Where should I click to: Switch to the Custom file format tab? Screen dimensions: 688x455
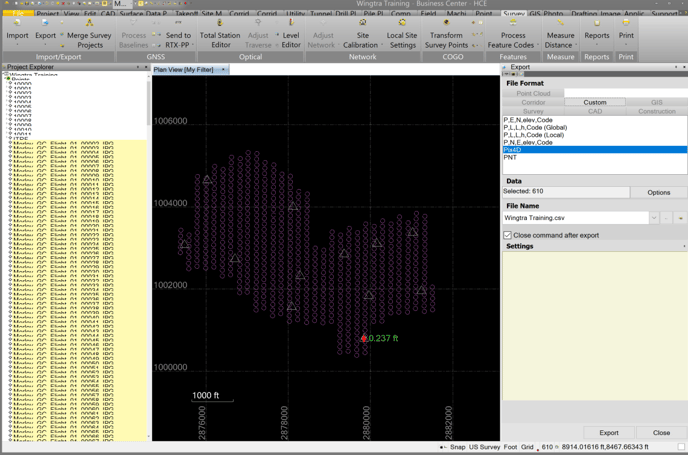coord(595,102)
